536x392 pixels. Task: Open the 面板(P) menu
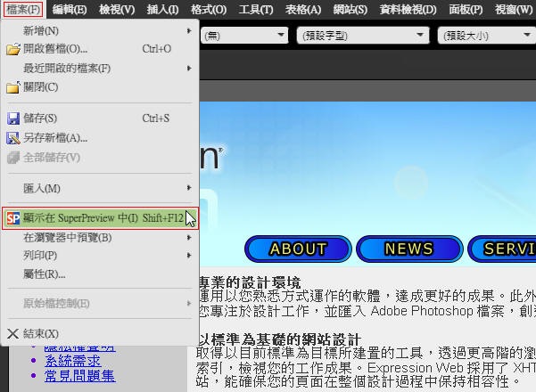click(466, 9)
